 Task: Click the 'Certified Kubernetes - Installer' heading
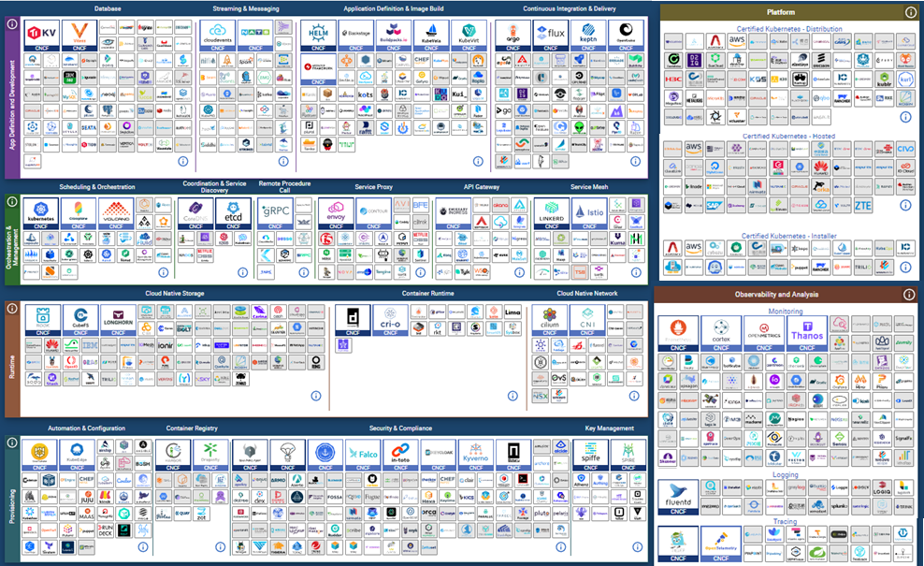coord(789,235)
